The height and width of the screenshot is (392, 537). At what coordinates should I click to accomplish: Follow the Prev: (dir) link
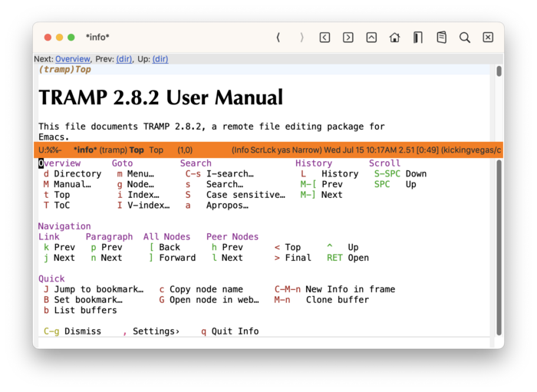tap(124, 59)
